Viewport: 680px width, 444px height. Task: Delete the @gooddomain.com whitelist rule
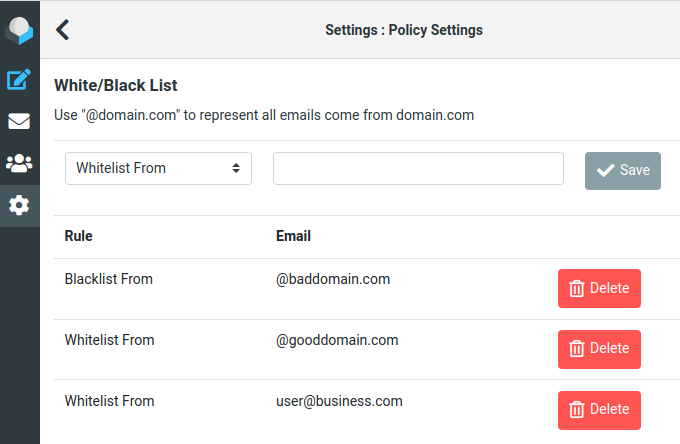599,349
